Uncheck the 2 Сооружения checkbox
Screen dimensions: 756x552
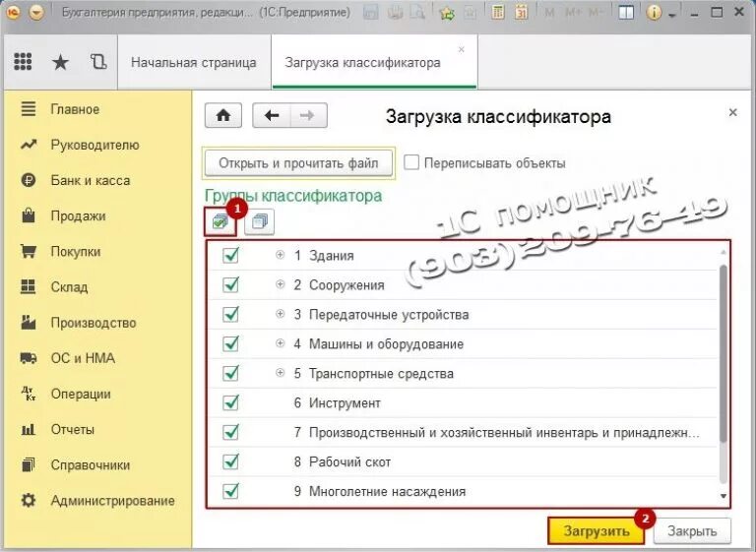click(x=231, y=284)
